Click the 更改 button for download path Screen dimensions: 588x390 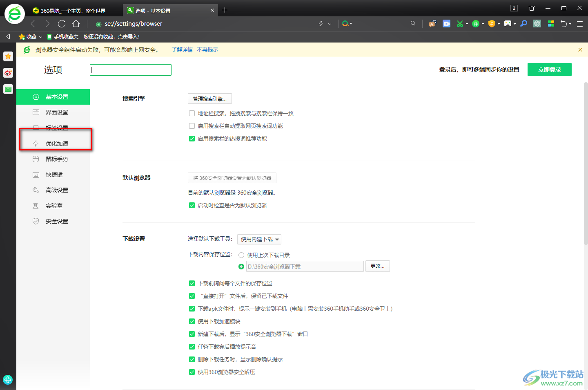pos(378,266)
